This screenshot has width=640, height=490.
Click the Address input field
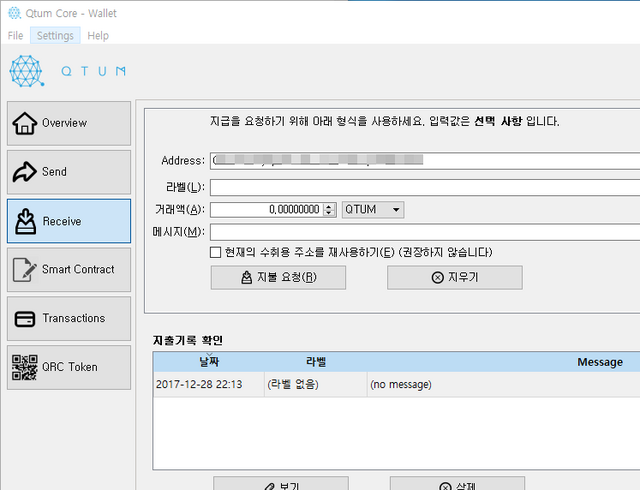[x=425, y=160]
